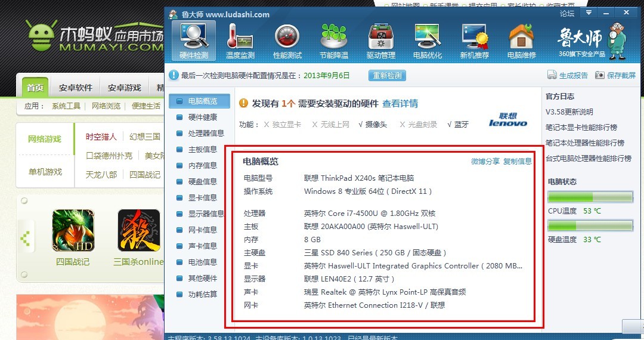Open 网络浏览 link in Mumayi
The width and height of the screenshot is (644, 340).
pyautogui.click(x=106, y=106)
